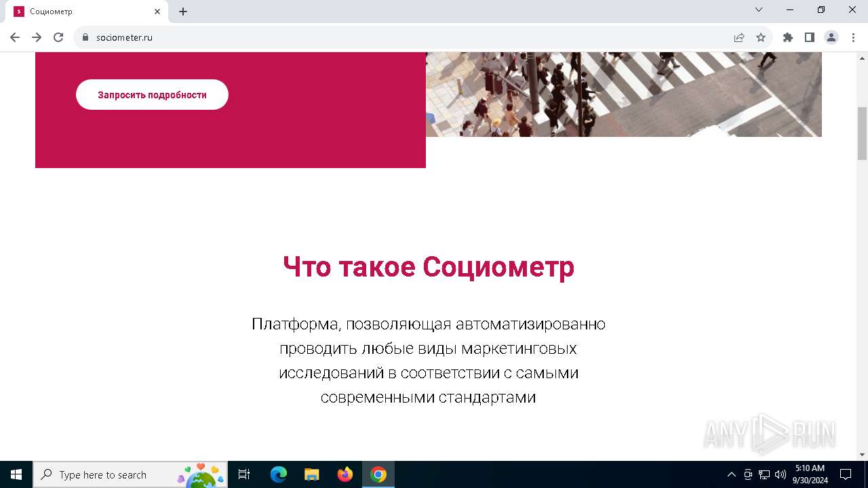Image resolution: width=868 pixels, height=488 pixels.
Task: Click scrollbar down arrow
Action: click(x=862, y=455)
